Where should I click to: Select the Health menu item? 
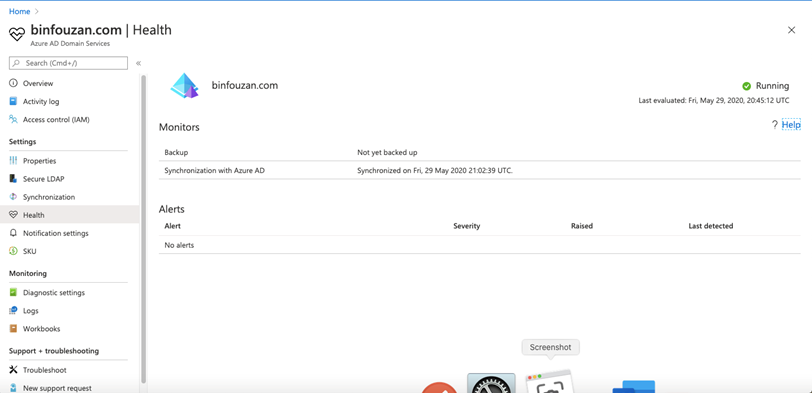click(69, 215)
